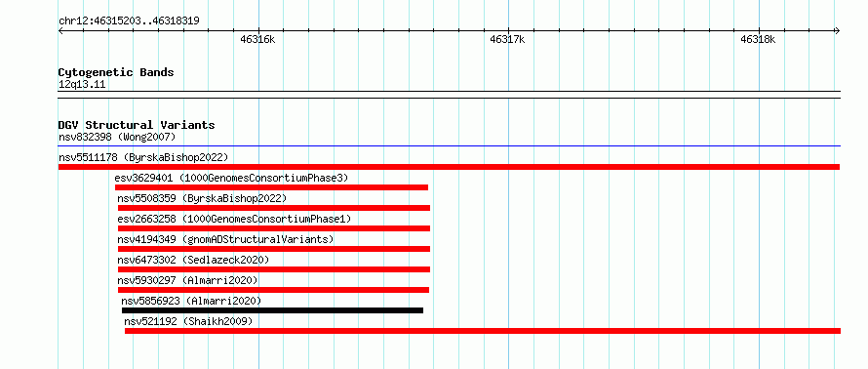Screen dimensions: 868x369
Task: Click the right arrowhead of the ruler
Action: (838, 30)
